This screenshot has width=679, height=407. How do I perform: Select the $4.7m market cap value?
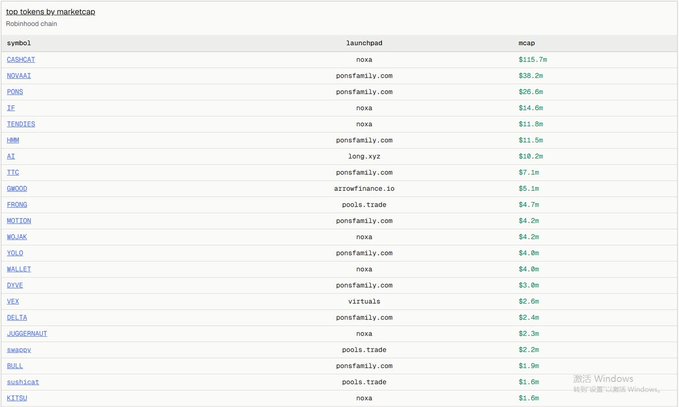pos(529,205)
